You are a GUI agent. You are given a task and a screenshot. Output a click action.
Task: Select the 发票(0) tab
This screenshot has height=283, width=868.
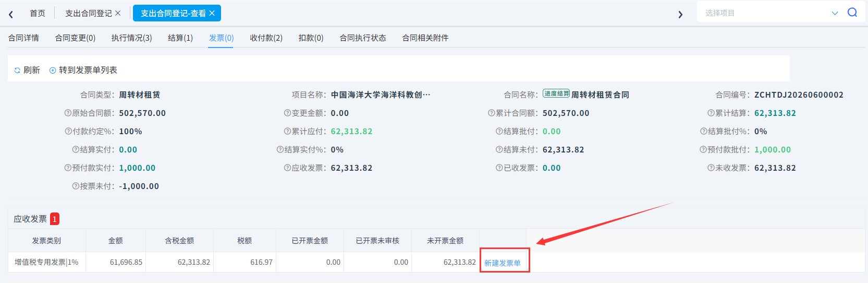point(221,38)
